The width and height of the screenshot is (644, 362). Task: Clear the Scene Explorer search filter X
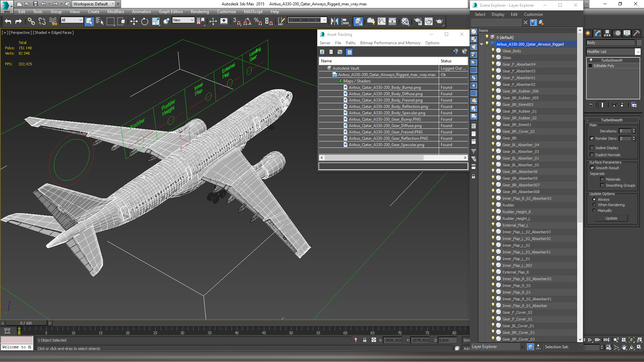tap(525, 22)
